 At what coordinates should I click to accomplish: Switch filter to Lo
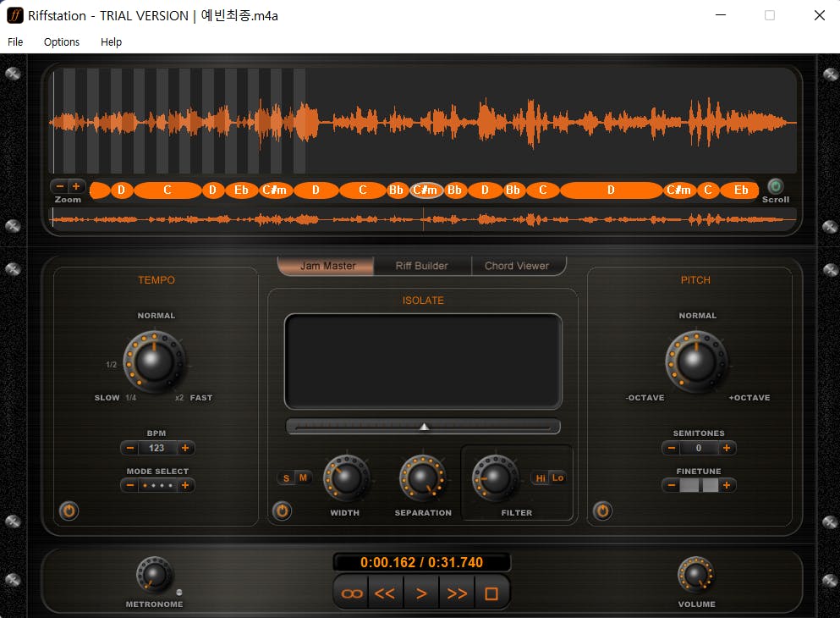[x=557, y=477]
